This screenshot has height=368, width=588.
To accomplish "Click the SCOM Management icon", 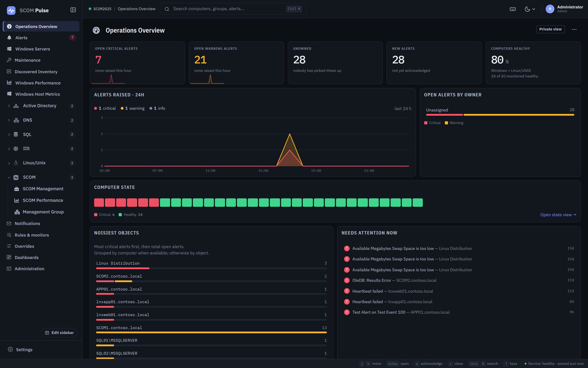I will 17,189.
